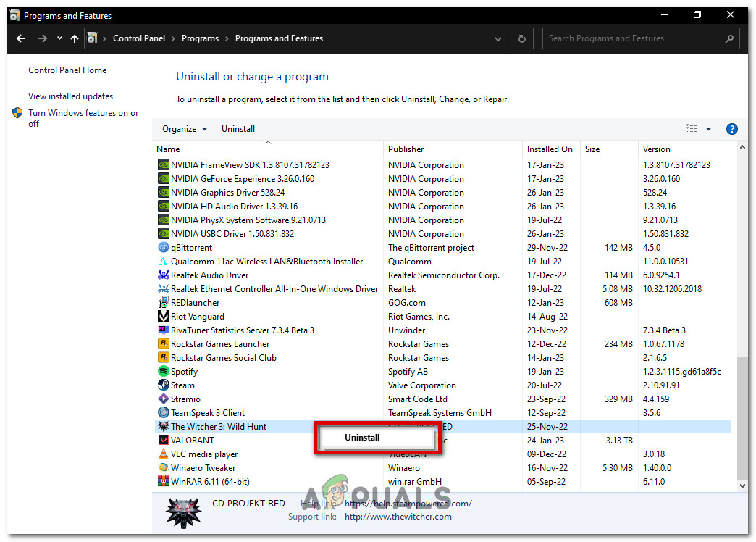Click the forward navigation arrow
The width and height of the screenshot is (756, 542).
tap(43, 38)
